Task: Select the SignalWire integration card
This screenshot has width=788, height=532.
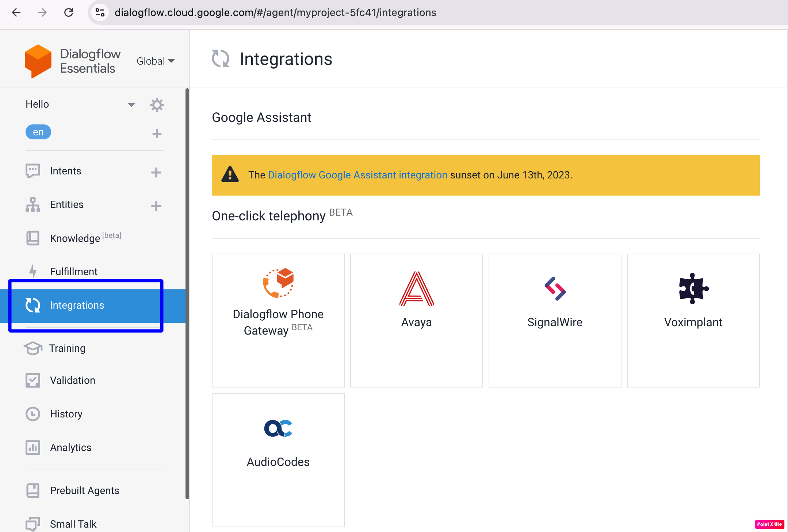Action: 555,319
